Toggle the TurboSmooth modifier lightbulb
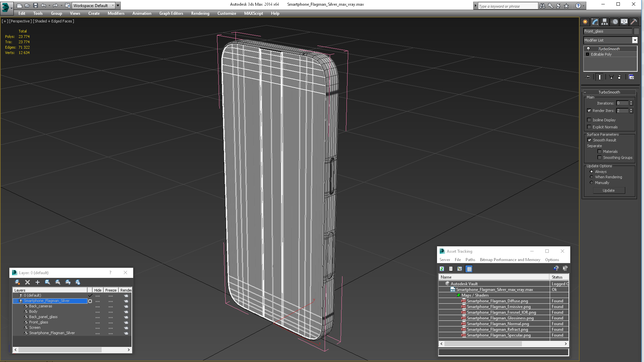Image resolution: width=644 pixels, height=362 pixels. coord(588,49)
